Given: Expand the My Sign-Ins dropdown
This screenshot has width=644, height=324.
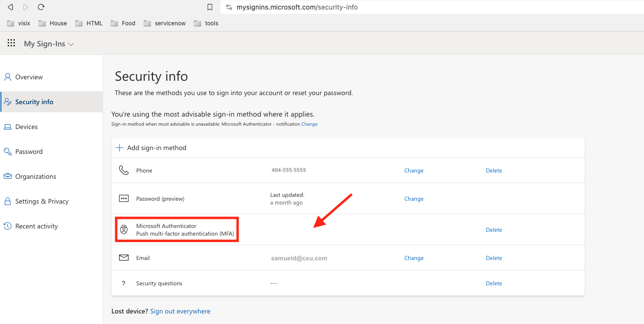Looking at the screenshot, I should tap(49, 44).
